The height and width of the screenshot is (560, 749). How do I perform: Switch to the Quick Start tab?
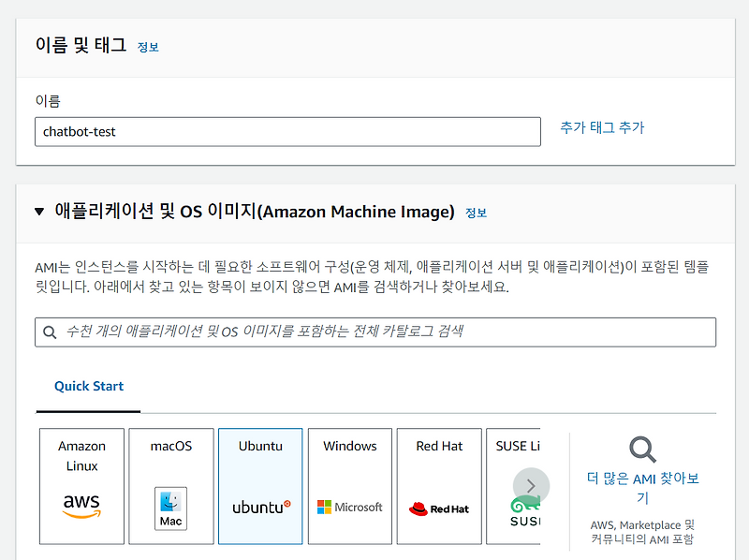coord(87,386)
